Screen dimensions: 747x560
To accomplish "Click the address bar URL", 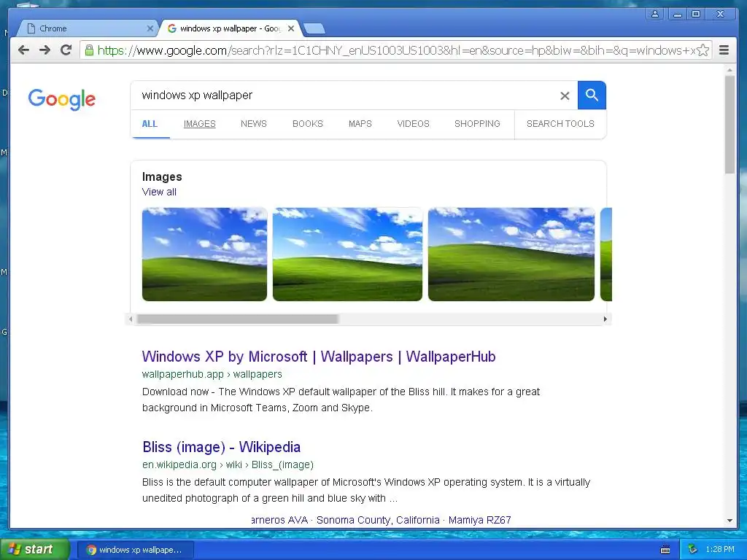I will 395,50.
